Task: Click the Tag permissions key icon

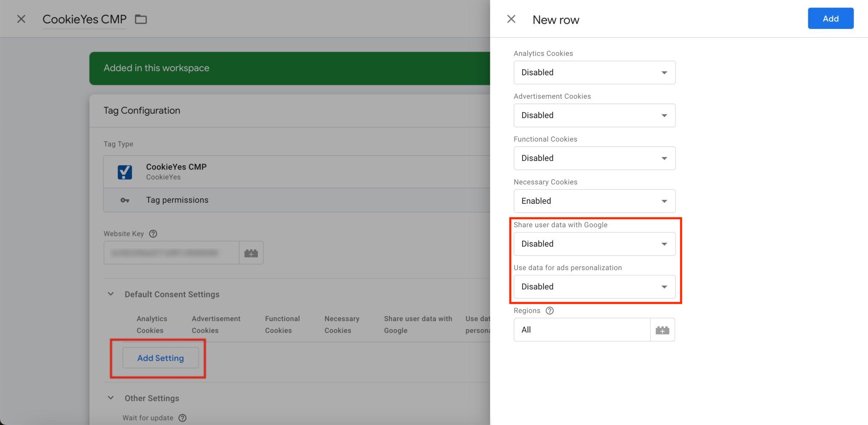Action: 125,200
